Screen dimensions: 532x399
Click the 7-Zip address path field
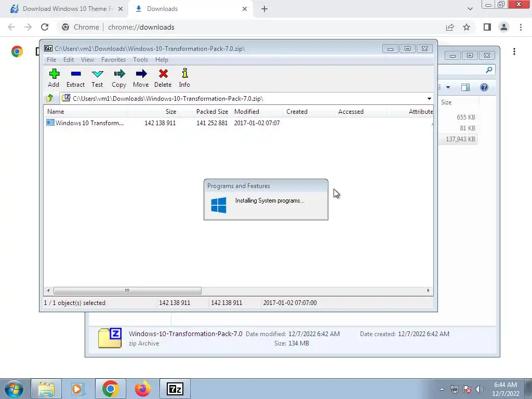243,98
